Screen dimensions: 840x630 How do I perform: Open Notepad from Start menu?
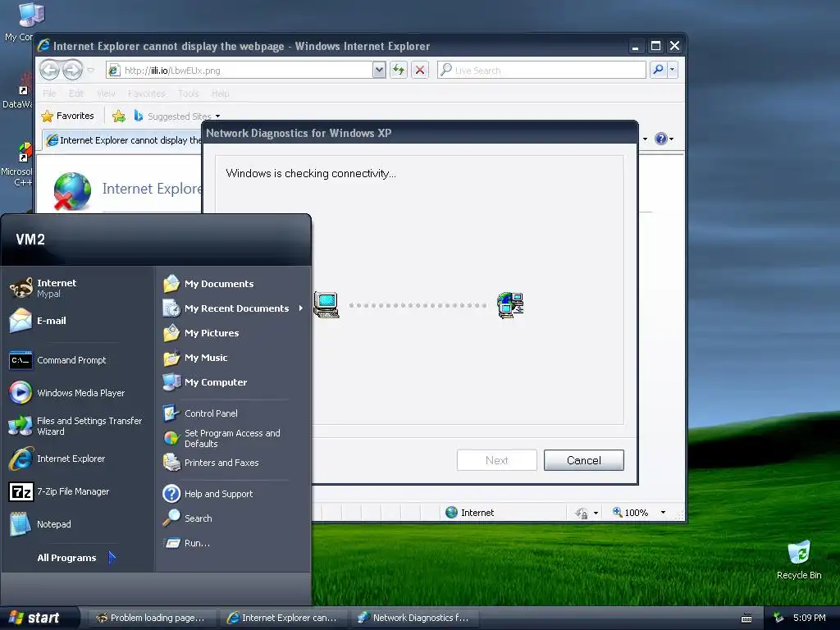[x=41, y=524]
